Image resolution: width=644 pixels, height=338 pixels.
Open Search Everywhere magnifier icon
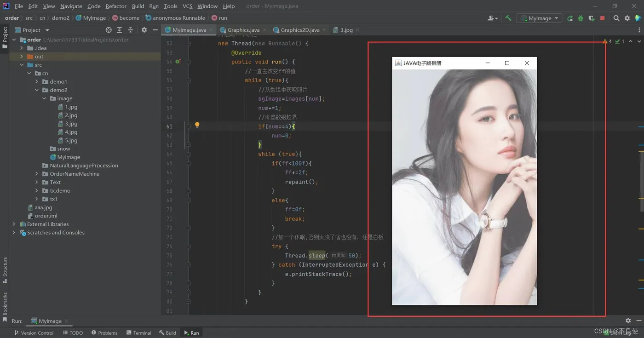(616, 18)
